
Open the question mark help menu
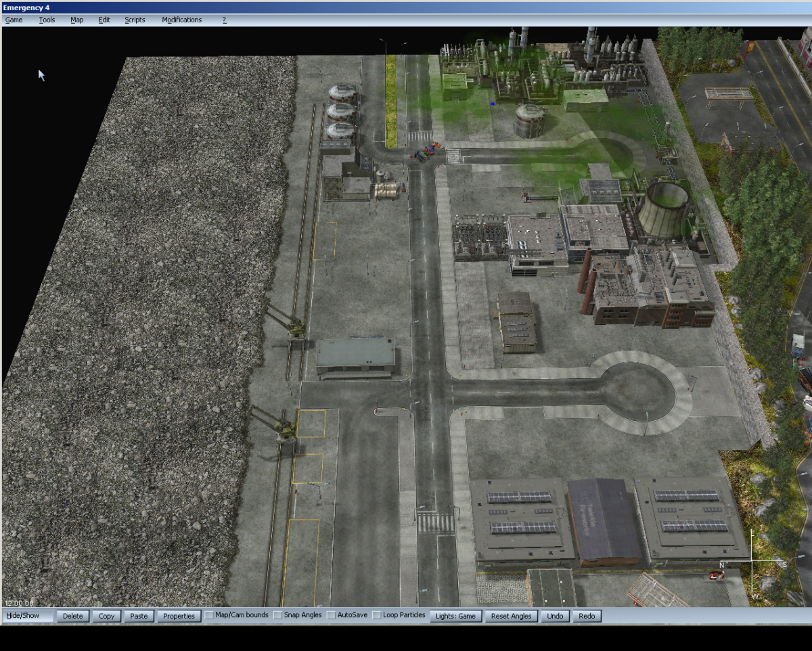(x=225, y=20)
